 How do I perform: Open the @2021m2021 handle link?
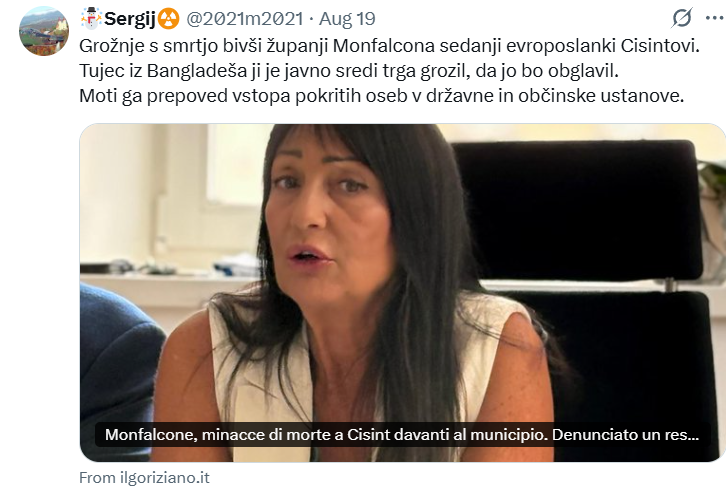pyautogui.click(x=244, y=19)
